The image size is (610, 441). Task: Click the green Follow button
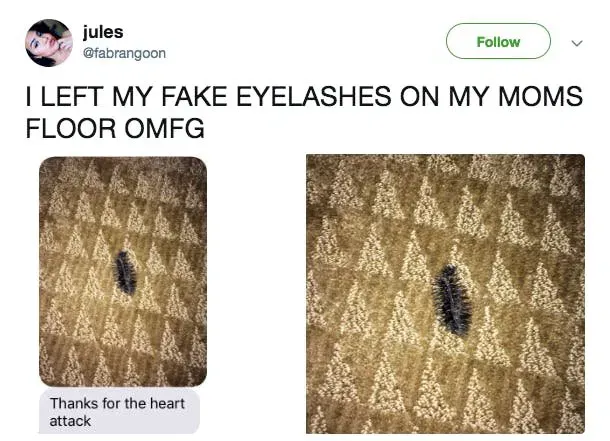pos(498,41)
